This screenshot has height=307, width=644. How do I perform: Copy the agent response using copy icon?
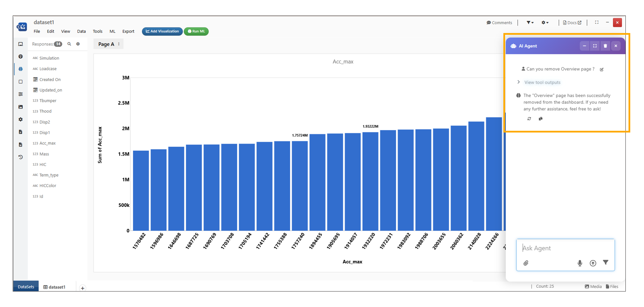coord(541,119)
